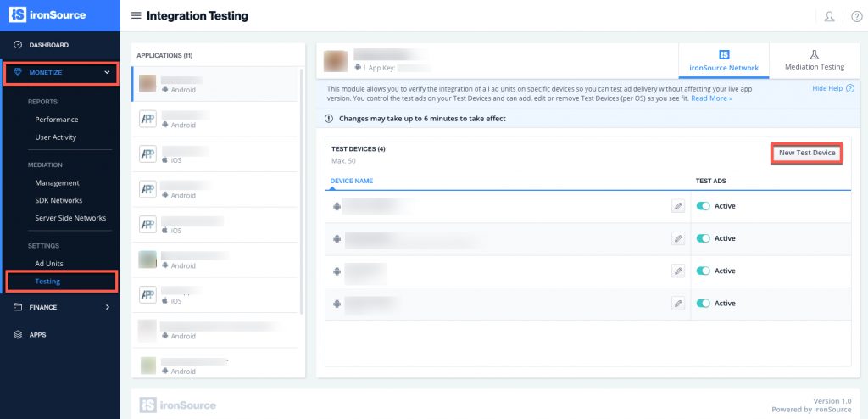This screenshot has height=419, width=868.
Task: Sort by Device Name column
Action: (352, 181)
